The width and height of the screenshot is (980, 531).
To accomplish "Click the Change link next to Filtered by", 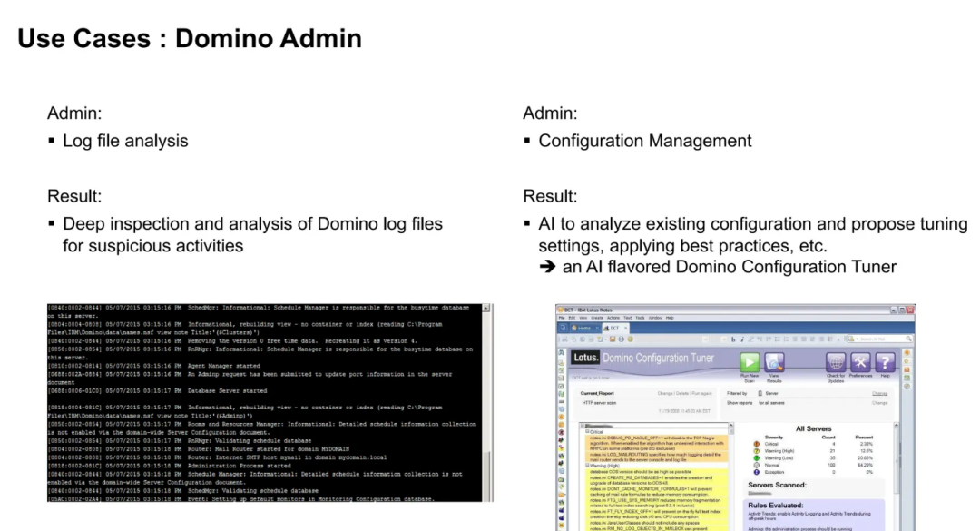I will point(879,393).
